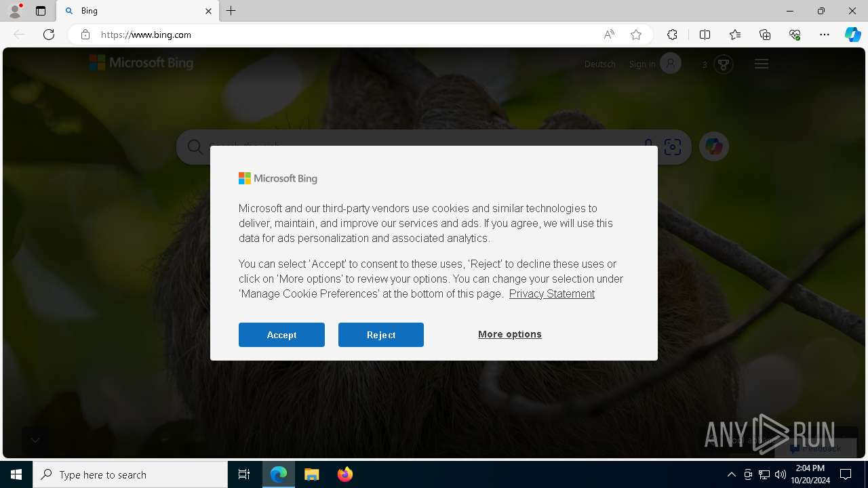Enable split screen view

coord(705,35)
